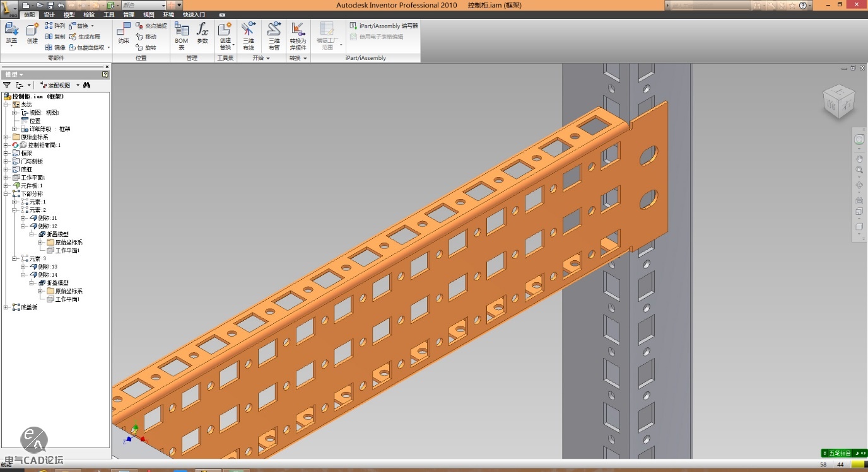Select the Zoom tool in navigation bar
Viewport: 868px width, 472px height.
coord(859,170)
